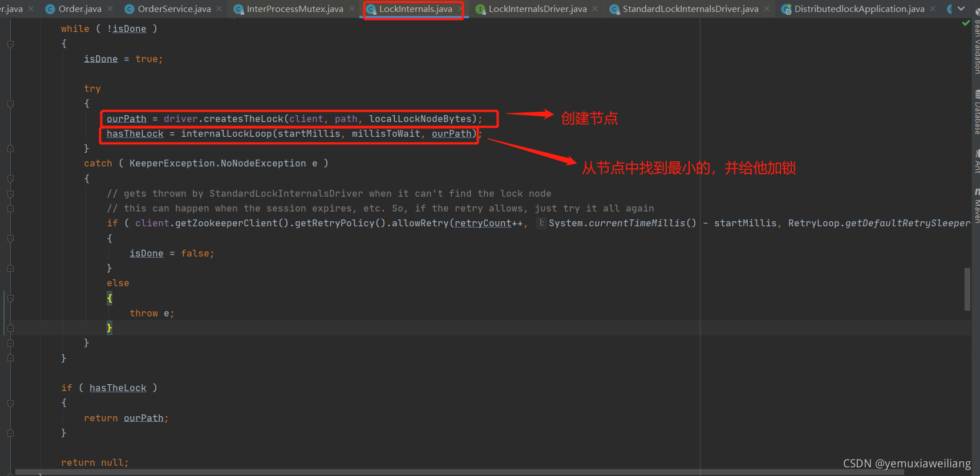This screenshot has height=476, width=980.
Task: Close the Order.java tab
Action: click(x=110, y=9)
